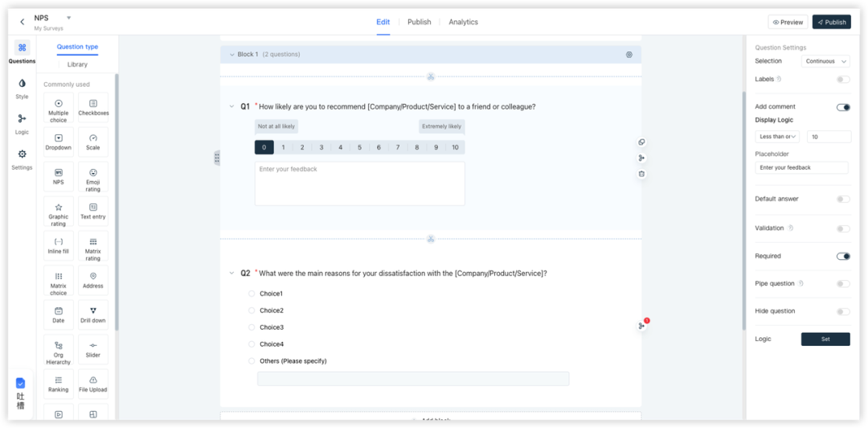Add a File Upload question

(x=93, y=384)
